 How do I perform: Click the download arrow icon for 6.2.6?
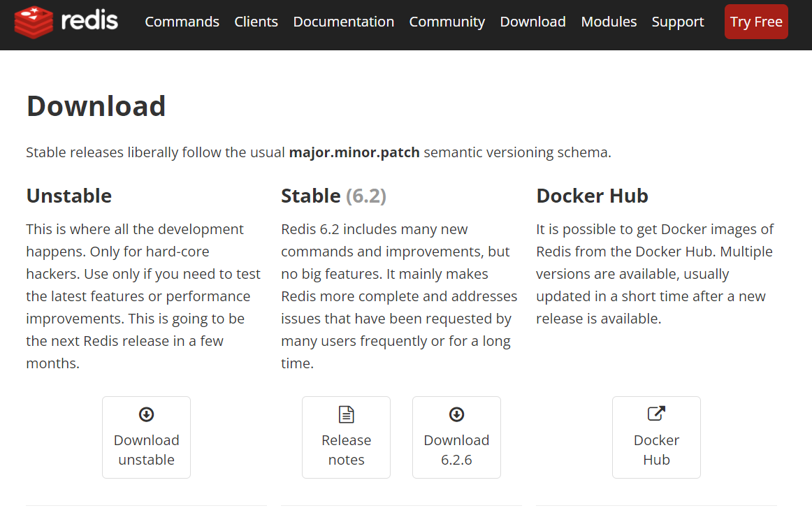coord(456,414)
